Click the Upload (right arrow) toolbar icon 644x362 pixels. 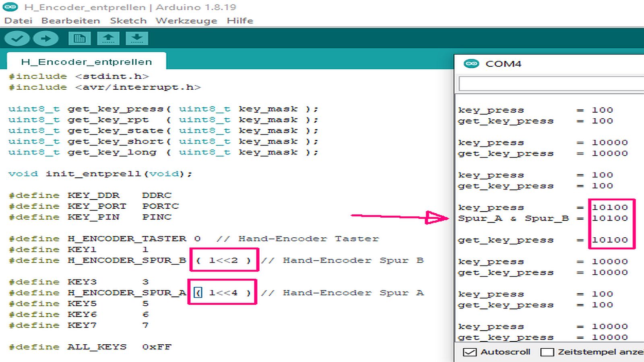click(46, 39)
